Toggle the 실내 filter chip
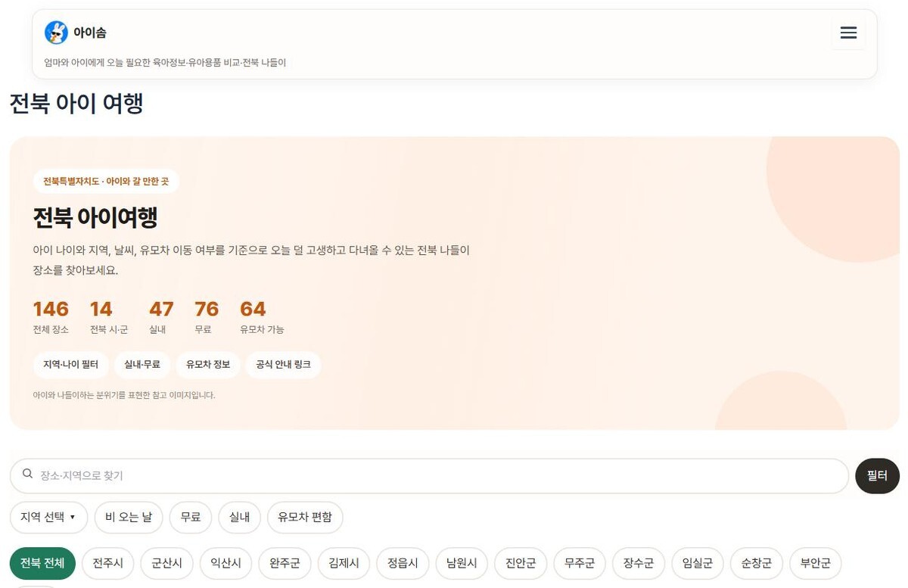The image size is (908, 588). click(239, 518)
